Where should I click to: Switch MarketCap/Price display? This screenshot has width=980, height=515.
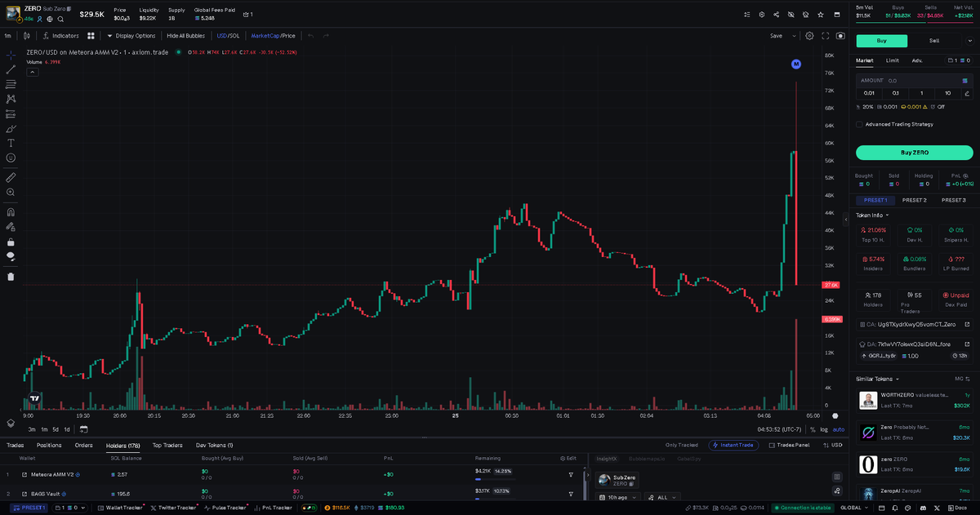pyautogui.click(x=273, y=36)
